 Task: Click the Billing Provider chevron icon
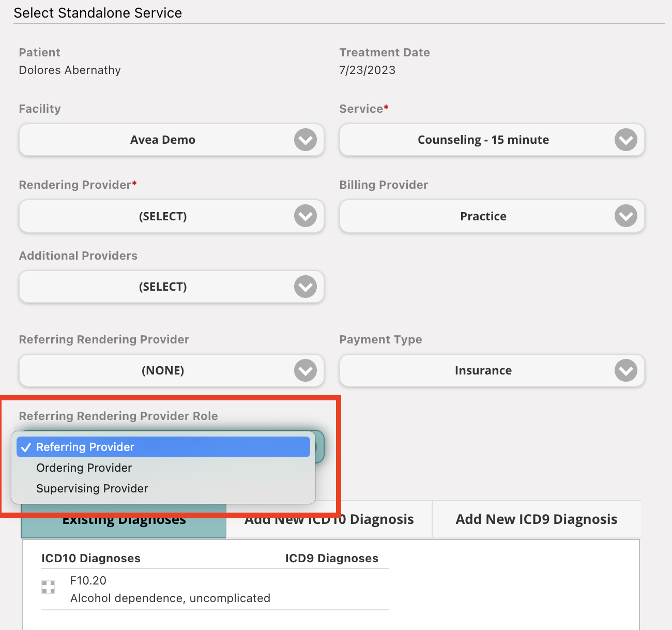(625, 216)
